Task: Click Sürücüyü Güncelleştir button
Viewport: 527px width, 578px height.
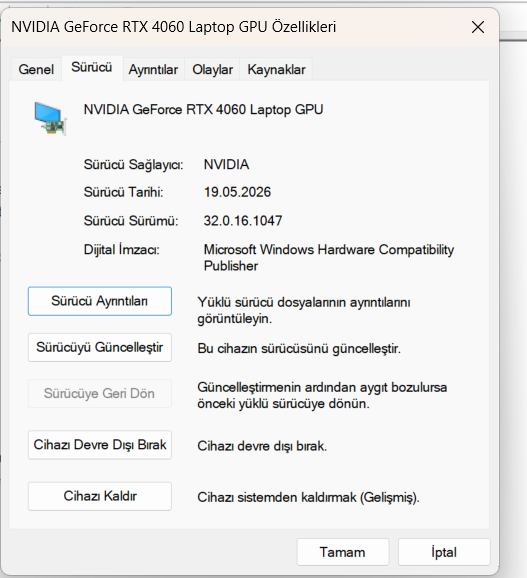Action: point(100,347)
